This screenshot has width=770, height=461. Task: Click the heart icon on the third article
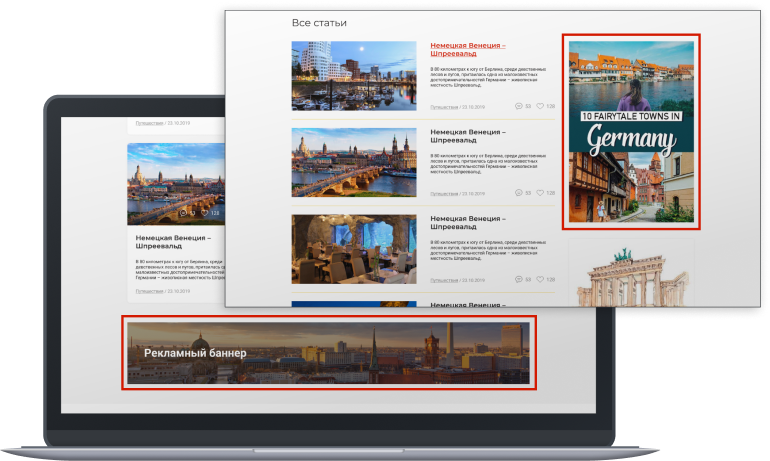tap(540, 280)
